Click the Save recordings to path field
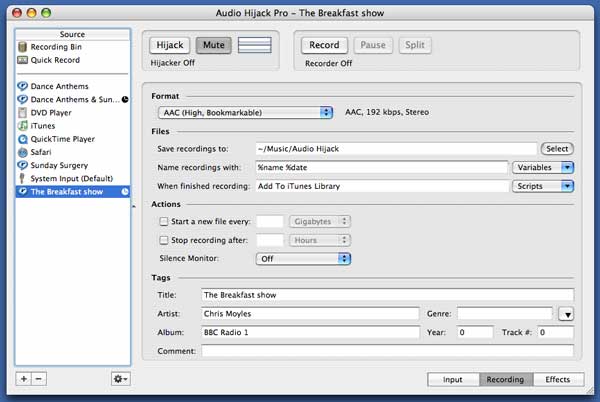The height and width of the screenshot is (402, 600). pyautogui.click(x=396, y=149)
